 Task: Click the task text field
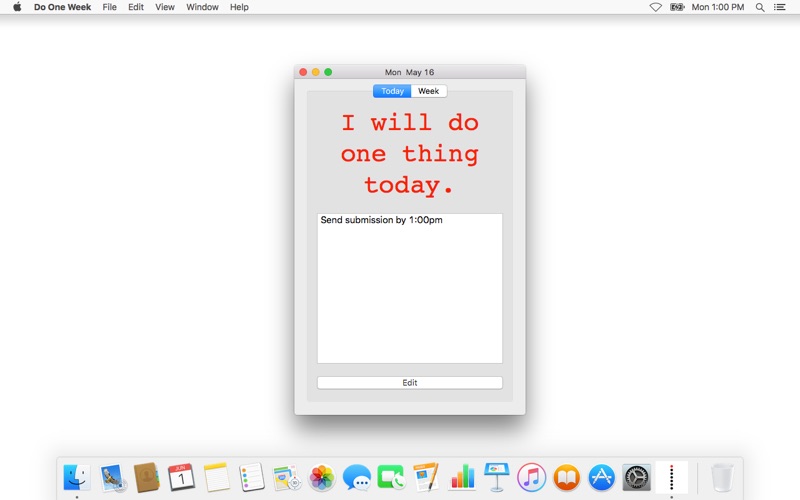[410, 288]
